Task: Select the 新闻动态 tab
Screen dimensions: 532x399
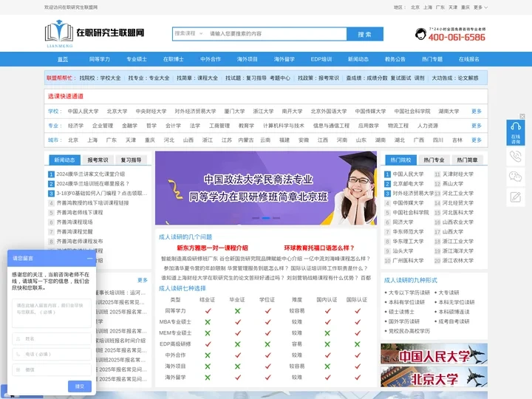Action: point(64,160)
